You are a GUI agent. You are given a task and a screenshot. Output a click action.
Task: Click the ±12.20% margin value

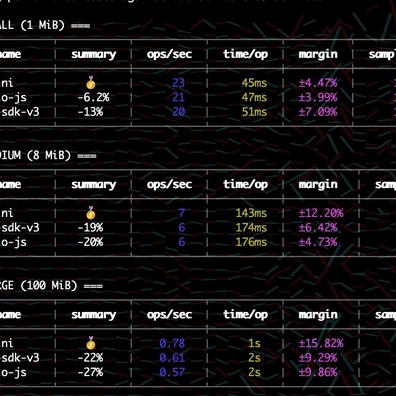321,213
